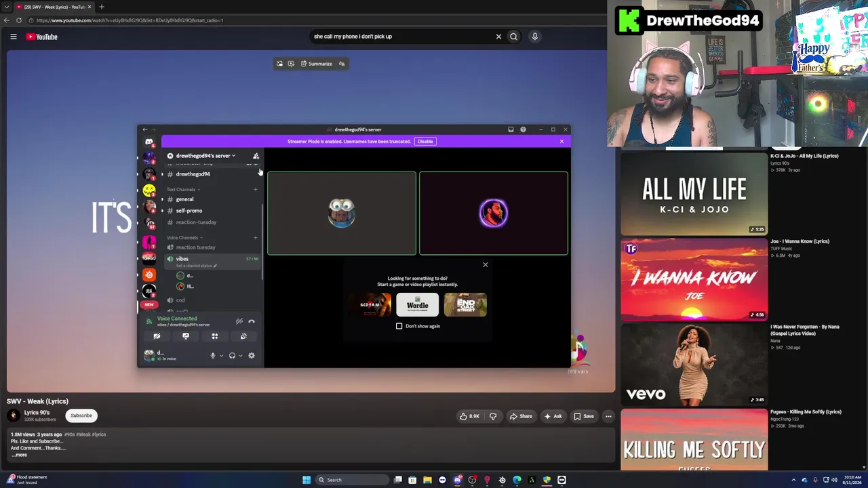The height and width of the screenshot is (488, 868).
Task: Show hidden system tray icons
Action: coord(793,480)
